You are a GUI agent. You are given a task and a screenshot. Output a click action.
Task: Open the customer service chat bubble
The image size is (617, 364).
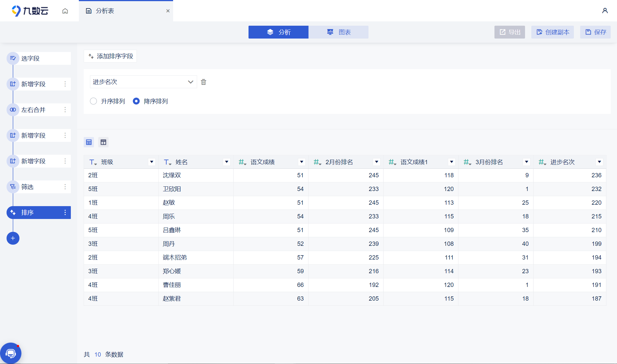click(x=11, y=353)
